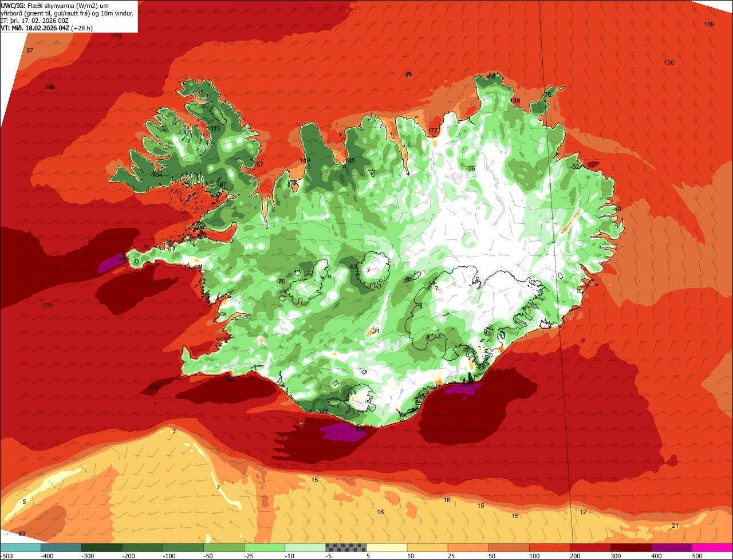Image resolution: width=733 pixels, height=560 pixels.
Task: Select the legend swatch between -200 and -100
Action: 143,547
